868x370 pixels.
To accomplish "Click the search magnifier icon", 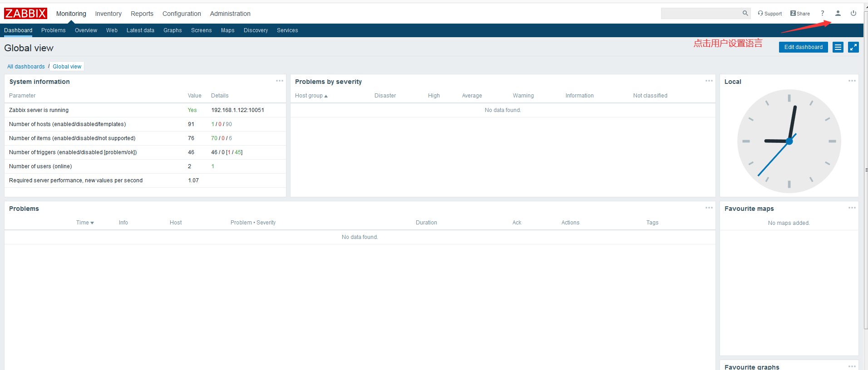I will tap(745, 14).
